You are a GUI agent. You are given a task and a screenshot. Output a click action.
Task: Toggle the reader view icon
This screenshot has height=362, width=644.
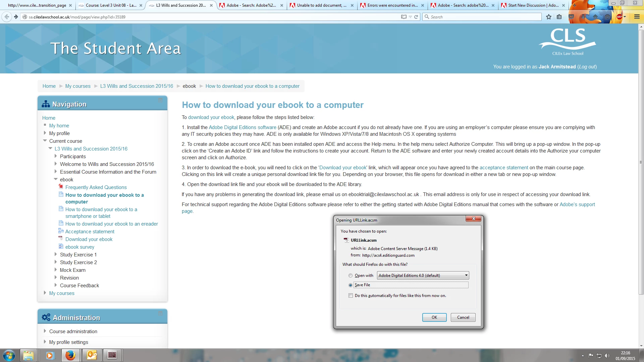click(x=404, y=17)
